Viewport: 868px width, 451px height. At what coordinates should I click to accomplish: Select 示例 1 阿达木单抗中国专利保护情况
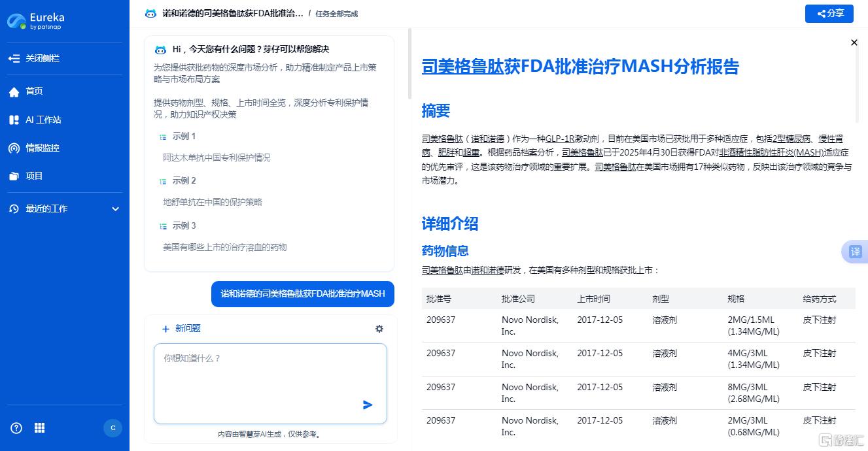pyautogui.click(x=217, y=158)
